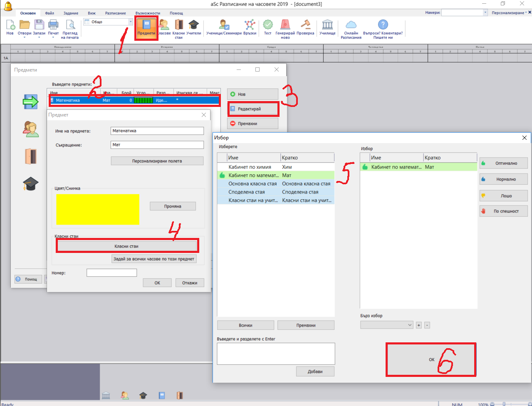Set priority with the Оптимално button

[x=503, y=163]
